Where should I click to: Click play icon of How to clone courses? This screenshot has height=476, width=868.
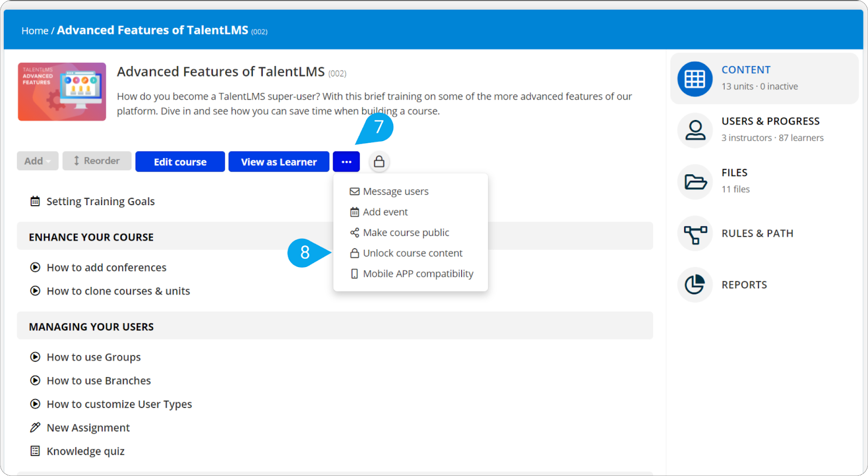(35, 291)
